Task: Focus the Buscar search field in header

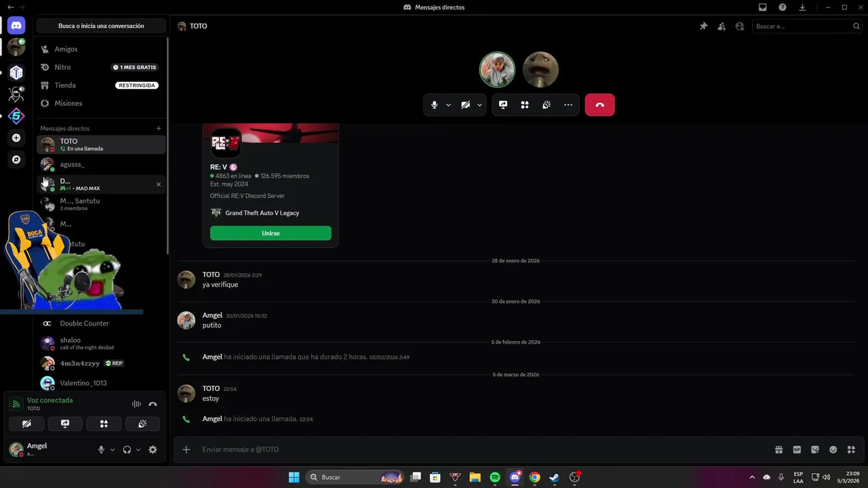Action: coord(807,26)
